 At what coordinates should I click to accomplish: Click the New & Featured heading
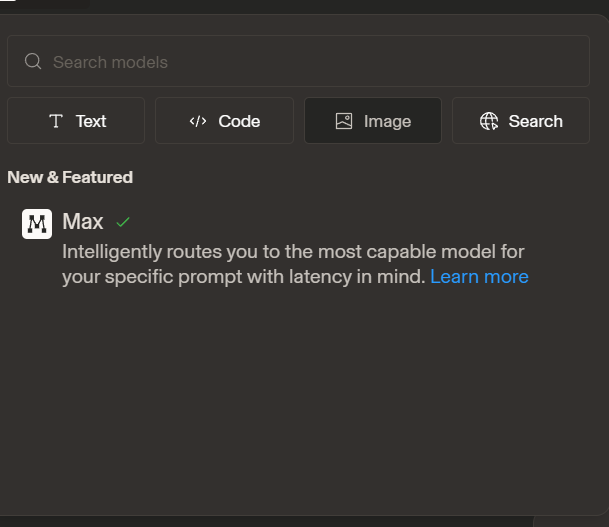[x=70, y=177]
